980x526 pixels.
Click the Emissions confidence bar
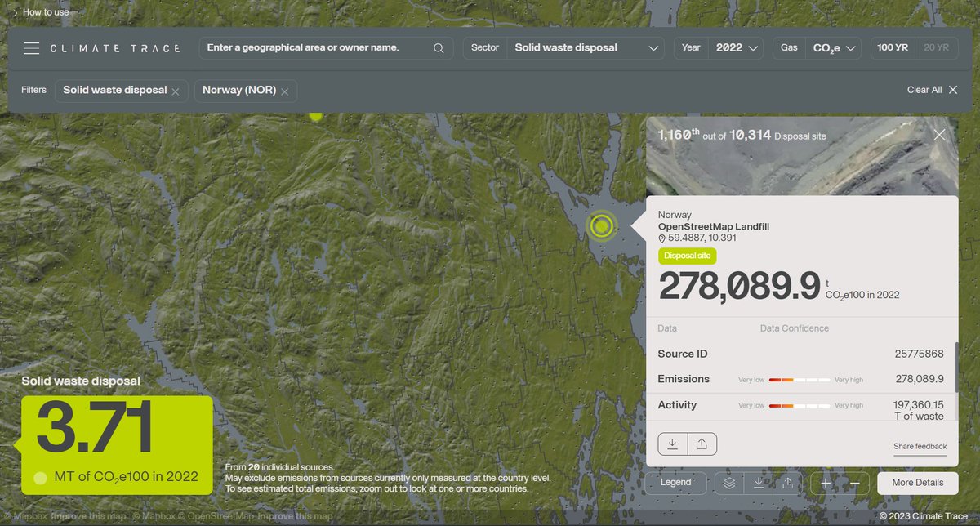(800, 380)
